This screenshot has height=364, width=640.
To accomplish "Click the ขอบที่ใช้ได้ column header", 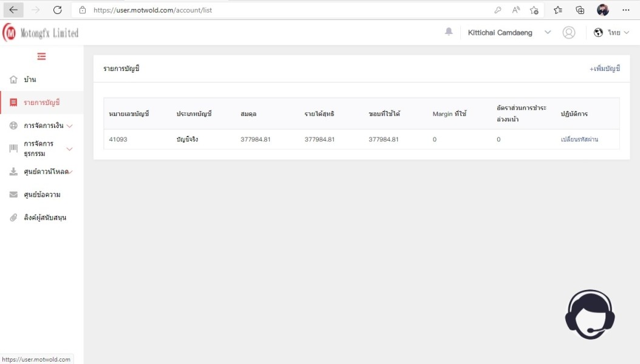I will pos(384,113).
